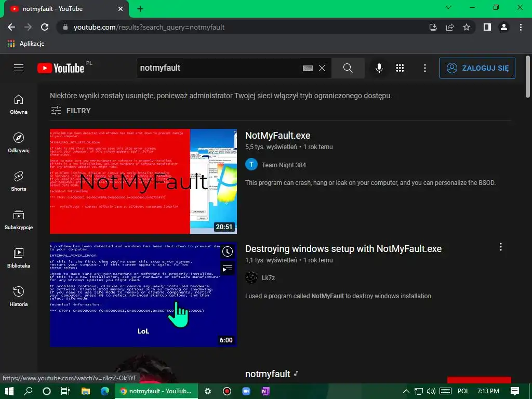Image resolution: width=532 pixels, height=399 pixels.
Task: Open Microsoft Edge from taskbar
Action: pos(105,391)
